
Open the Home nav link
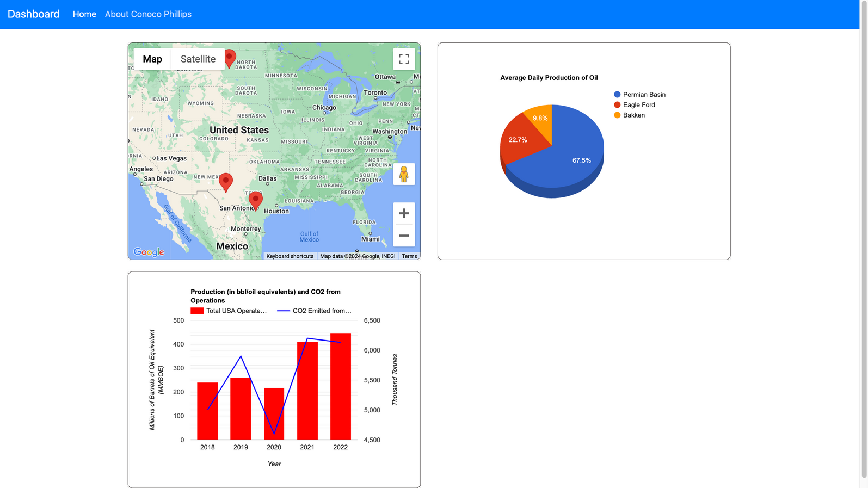point(84,14)
